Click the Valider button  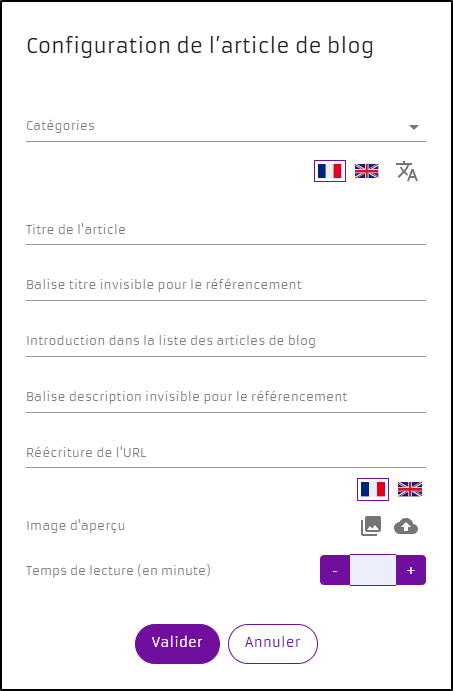click(x=177, y=643)
